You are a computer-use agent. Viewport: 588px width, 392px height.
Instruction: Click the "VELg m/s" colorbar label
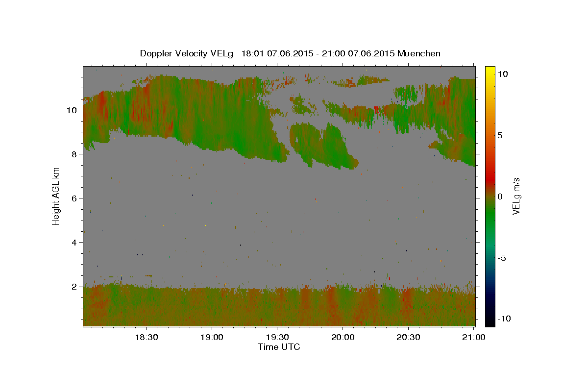(516, 196)
